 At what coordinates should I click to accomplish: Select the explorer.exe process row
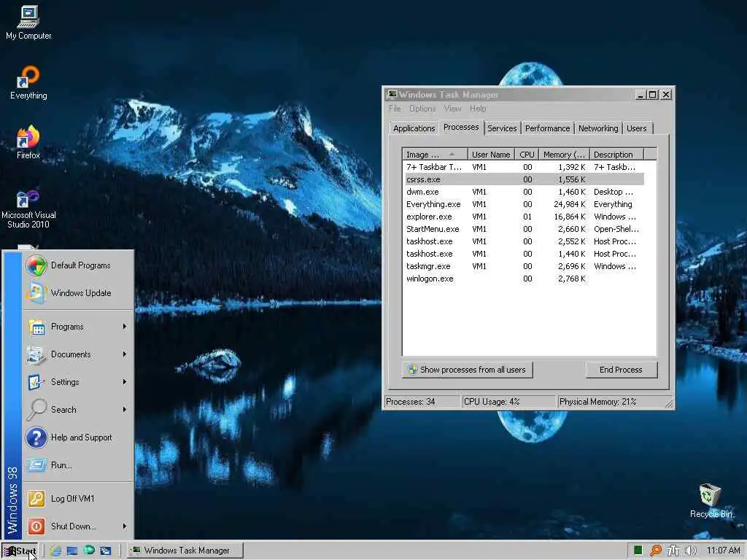click(525, 217)
